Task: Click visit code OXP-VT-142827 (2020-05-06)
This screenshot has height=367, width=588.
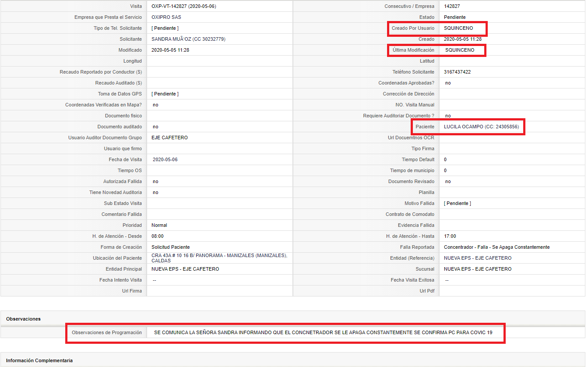Action: 184,6
